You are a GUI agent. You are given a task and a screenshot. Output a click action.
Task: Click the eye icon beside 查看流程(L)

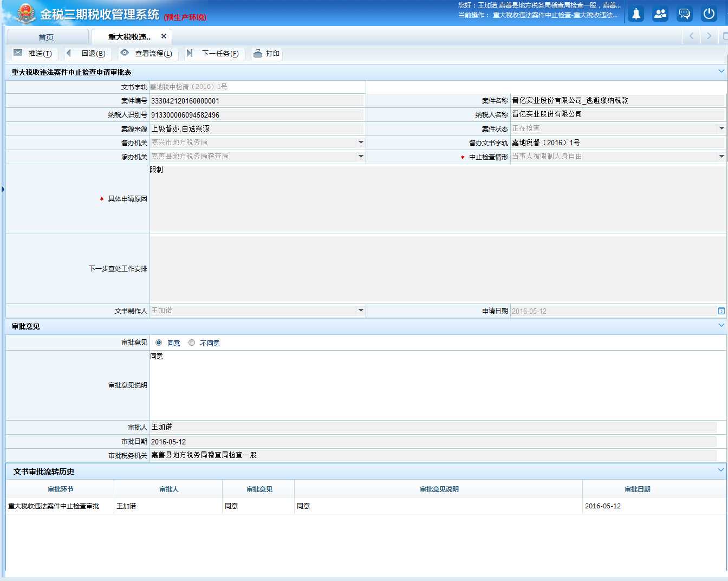click(x=125, y=53)
